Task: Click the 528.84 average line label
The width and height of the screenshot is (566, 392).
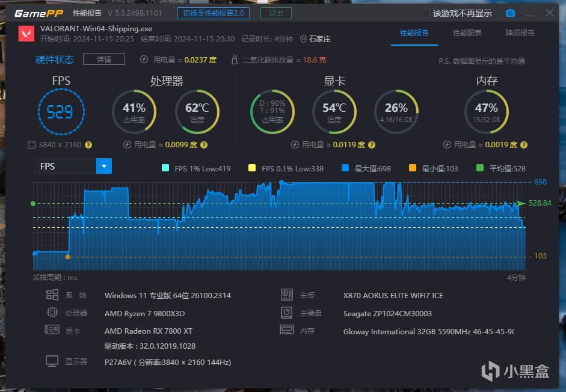Action: [x=540, y=203]
